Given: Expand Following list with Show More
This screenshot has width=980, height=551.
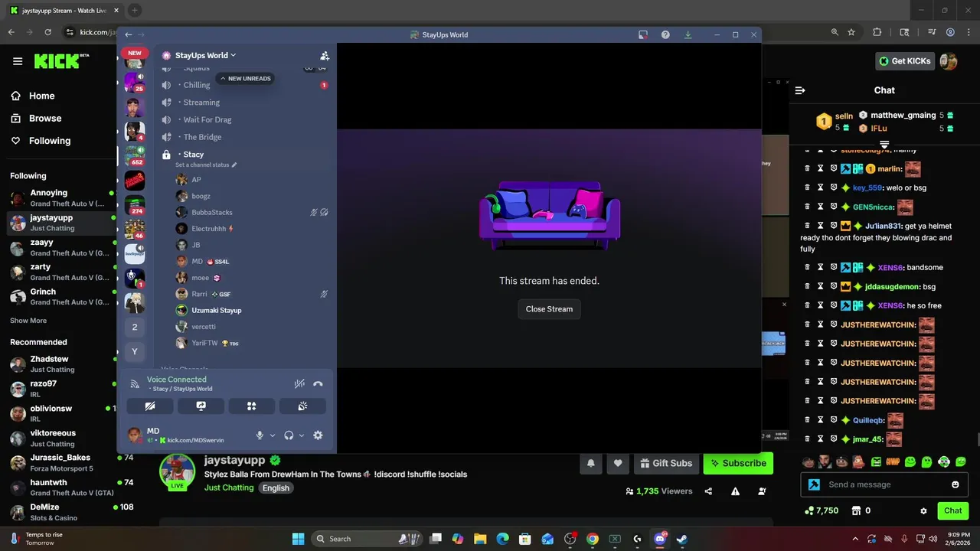Looking at the screenshot, I should pos(28,321).
